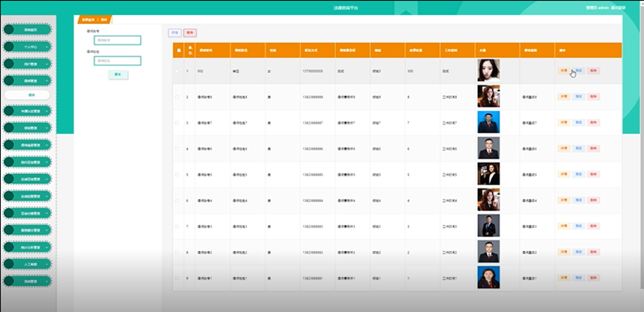Click blue edit button in row 律师账号7
644x312 pixels.
coord(578,122)
